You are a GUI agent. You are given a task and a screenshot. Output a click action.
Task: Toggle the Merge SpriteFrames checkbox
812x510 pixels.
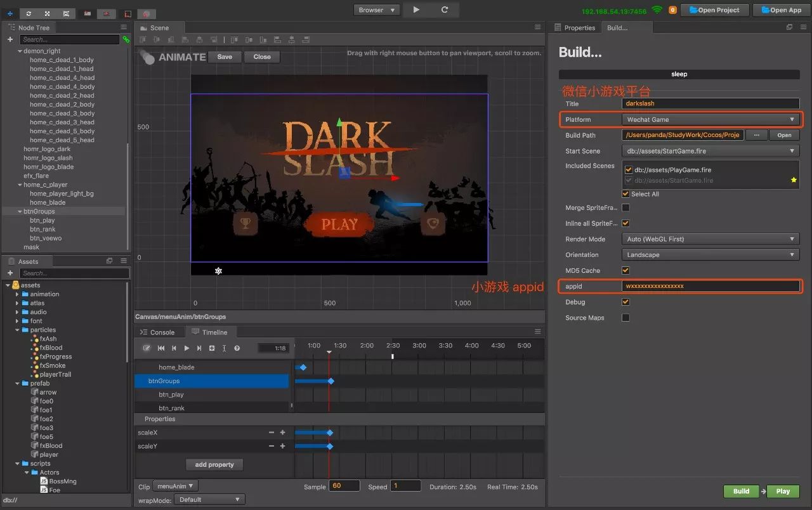(625, 207)
